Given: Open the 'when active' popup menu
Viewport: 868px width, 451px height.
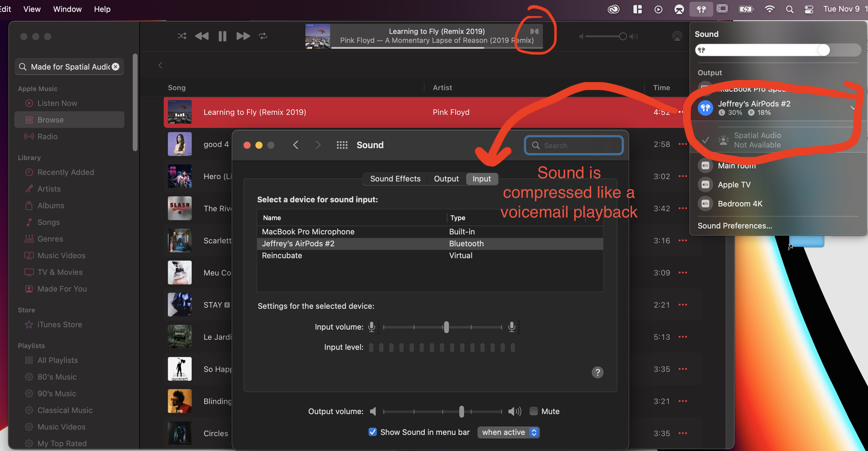Looking at the screenshot, I should pyautogui.click(x=508, y=432).
